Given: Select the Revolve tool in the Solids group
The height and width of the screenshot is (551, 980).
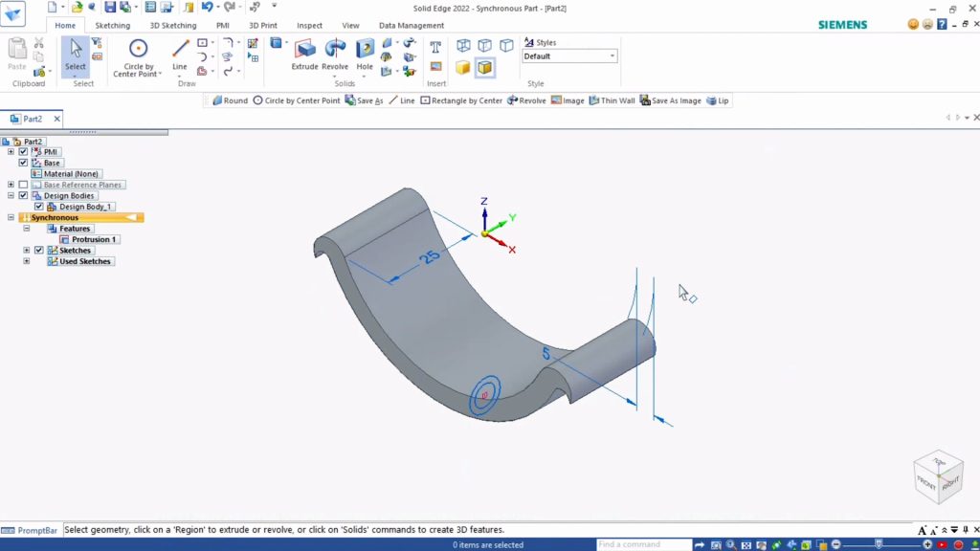Looking at the screenshot, I should [x=335, y=55].
